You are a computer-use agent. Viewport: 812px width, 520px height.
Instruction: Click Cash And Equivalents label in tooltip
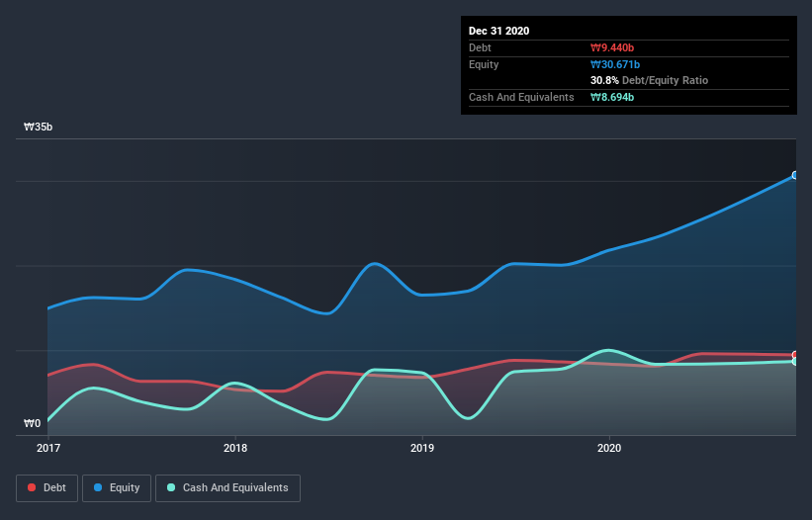pyautogui.click(x=521, y=97)
